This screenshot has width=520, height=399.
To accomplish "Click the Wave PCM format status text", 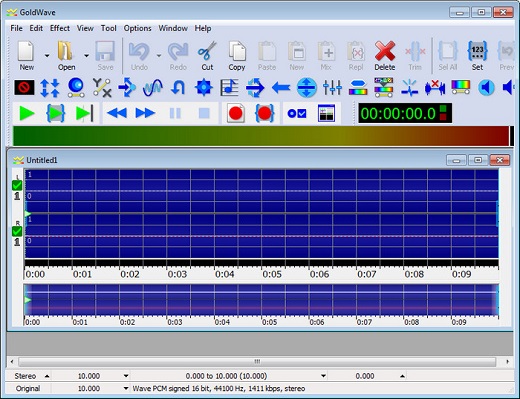I will 219,388.
